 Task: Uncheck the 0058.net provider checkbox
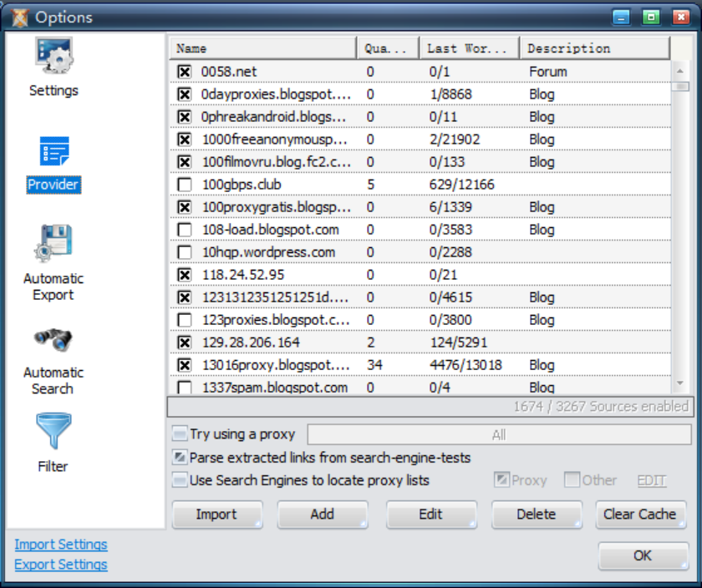point(185,72)
